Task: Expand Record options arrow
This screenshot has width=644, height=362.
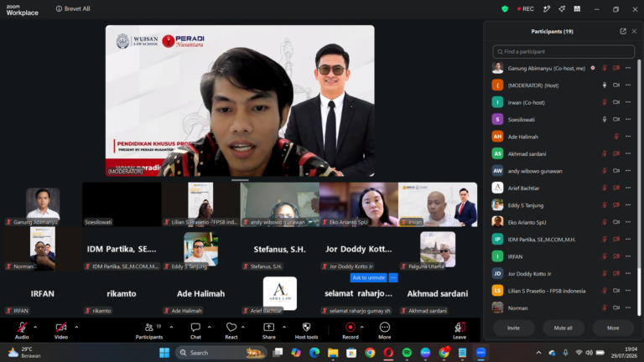Action: click(x=362, y=327)
